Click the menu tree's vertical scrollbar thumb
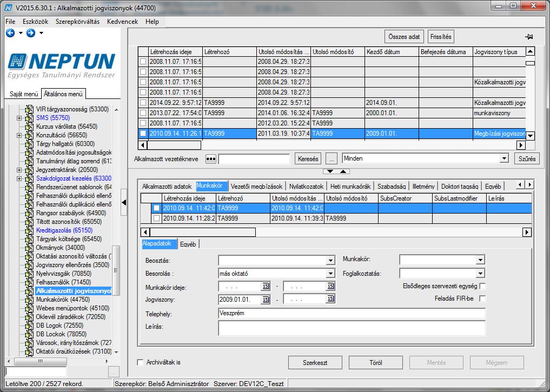The image size is (550, 392). point(116,270)
